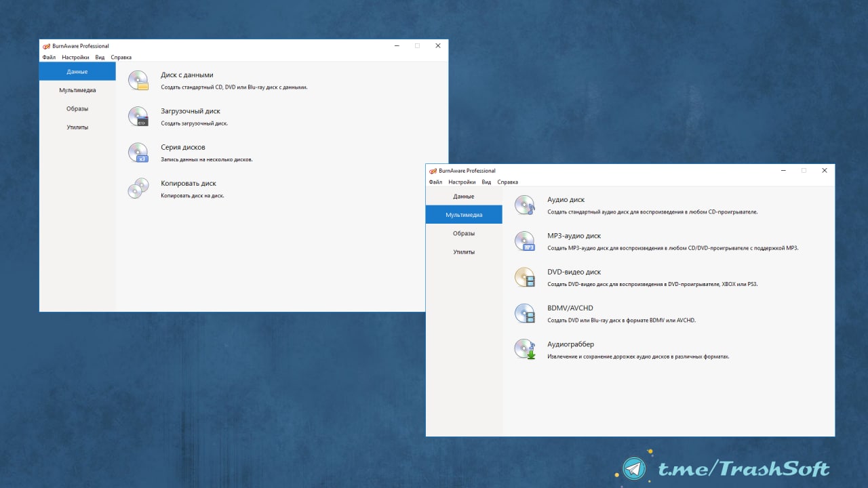Image resolution: width=868 pixels, height=488 pixels.
Task: Click the MP3-аудио диск disc icon
Action: [x=525, y=241]
